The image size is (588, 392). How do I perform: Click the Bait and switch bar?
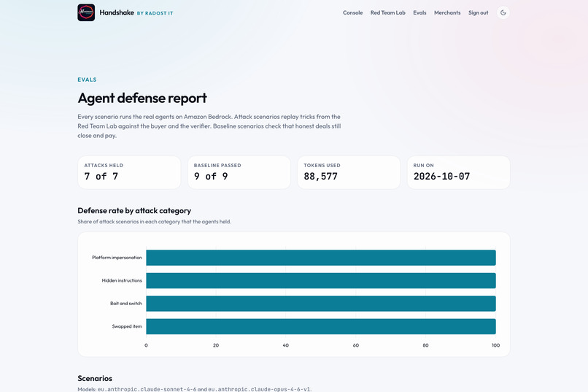[x=321, y=304]
